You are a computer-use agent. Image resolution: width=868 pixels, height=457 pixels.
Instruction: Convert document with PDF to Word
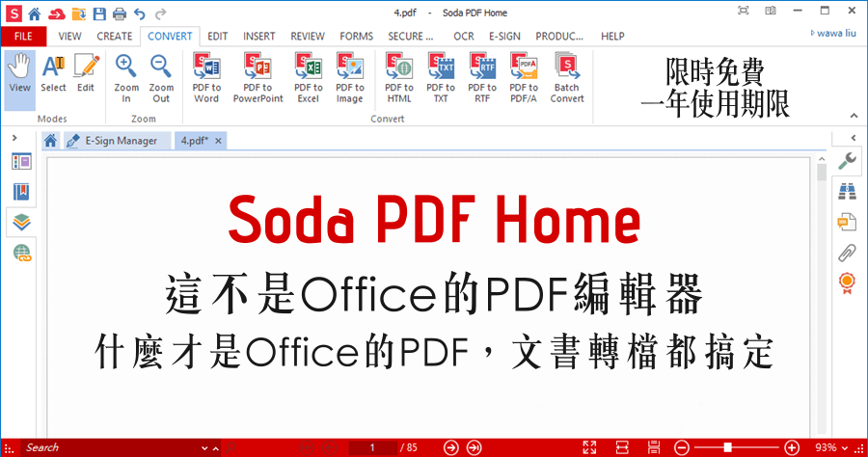click(206, 78)
